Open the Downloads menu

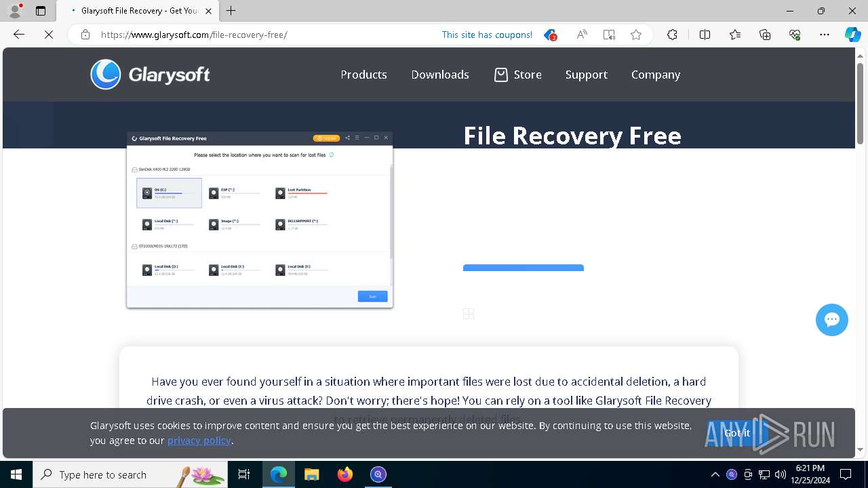tap(440, 75)
